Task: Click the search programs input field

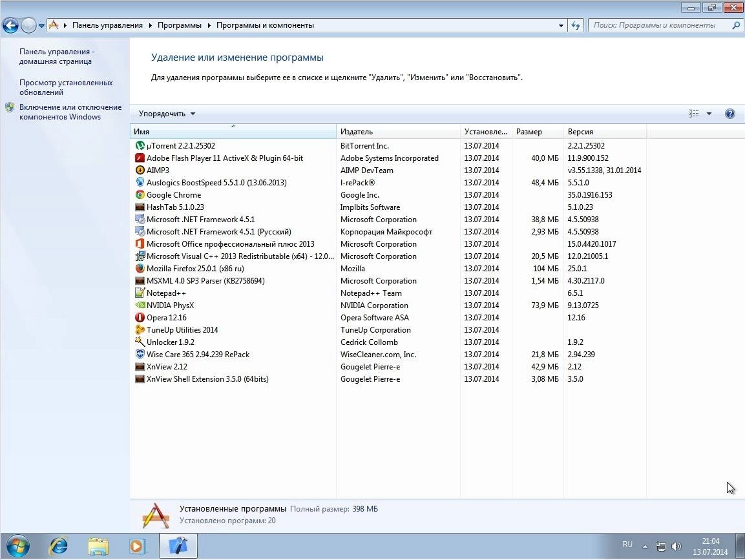Action: pyautogui.click(x=660, y=26)
